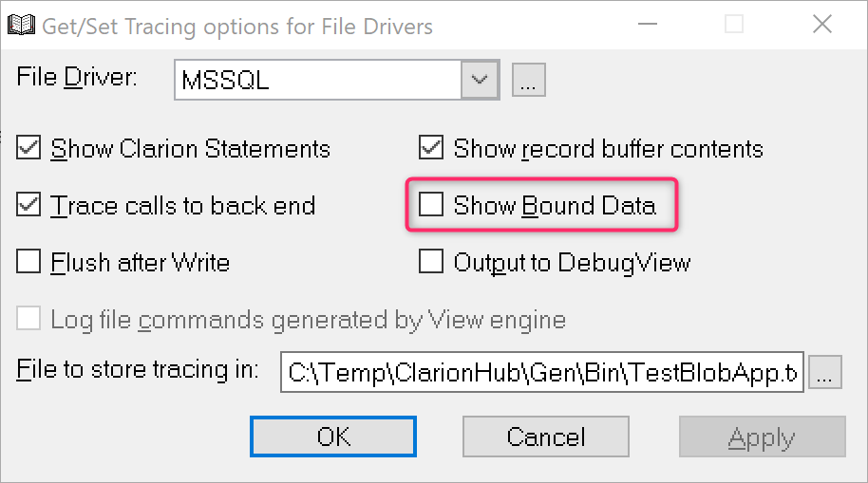Viewport: 868px width, 483px height.
Task: Click the disabled maximize window button
Action: 734,25
